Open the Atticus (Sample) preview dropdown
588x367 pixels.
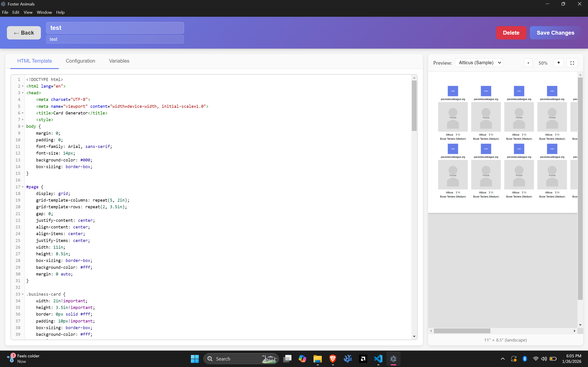[478, 63]
